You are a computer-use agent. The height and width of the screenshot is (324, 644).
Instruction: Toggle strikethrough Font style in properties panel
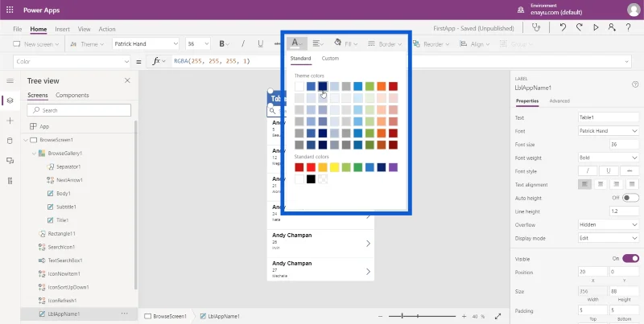click(x=630, y=171)
